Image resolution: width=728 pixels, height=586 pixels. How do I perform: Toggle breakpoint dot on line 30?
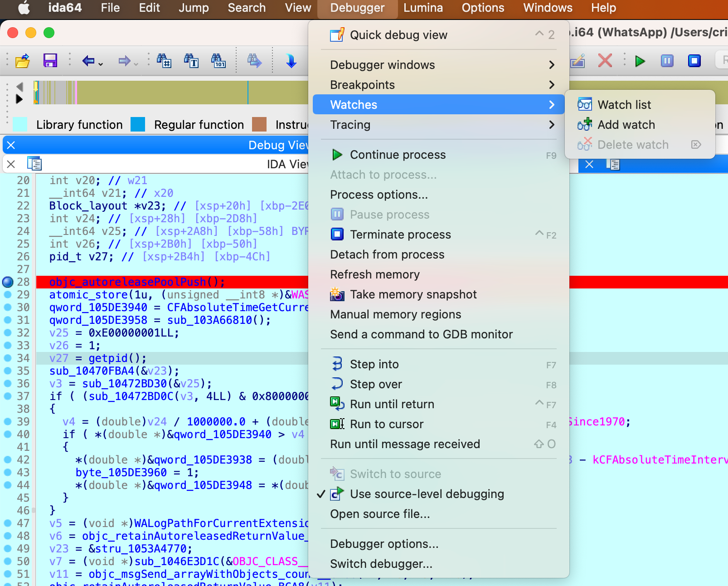pyautogui.click(x=8, y=307)
